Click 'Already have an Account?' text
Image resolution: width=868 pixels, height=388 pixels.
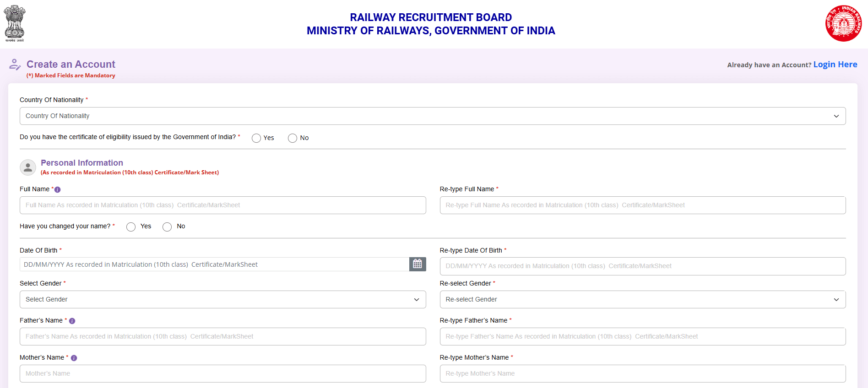(x=769, y=65)
